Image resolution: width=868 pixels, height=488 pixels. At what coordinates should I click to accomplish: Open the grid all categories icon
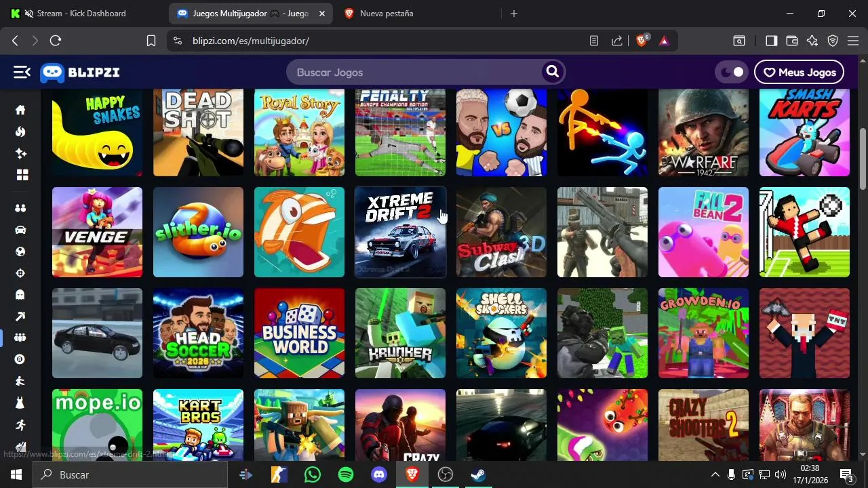point(22,175)
